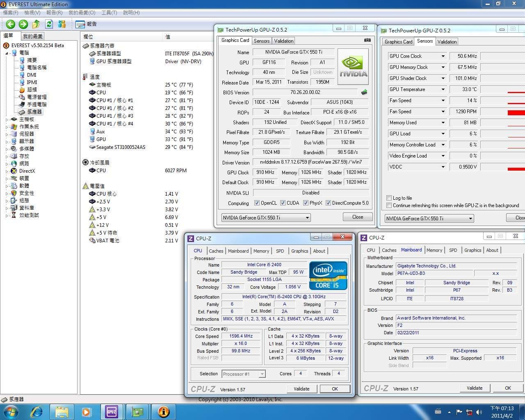Viewport: 525px width, 420px height.
Task: Click the refresh icon in EVEREST toolbar
Action: (x=49, y=24)
